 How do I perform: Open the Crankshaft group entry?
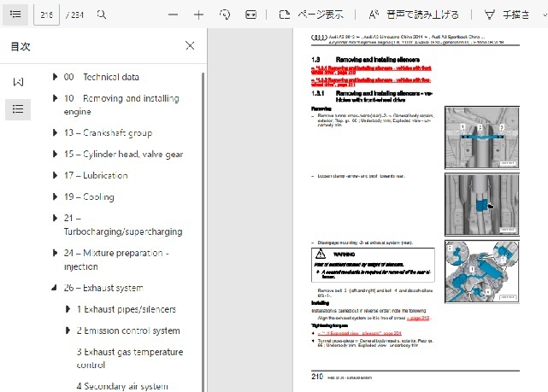click(x=108, y=132)
